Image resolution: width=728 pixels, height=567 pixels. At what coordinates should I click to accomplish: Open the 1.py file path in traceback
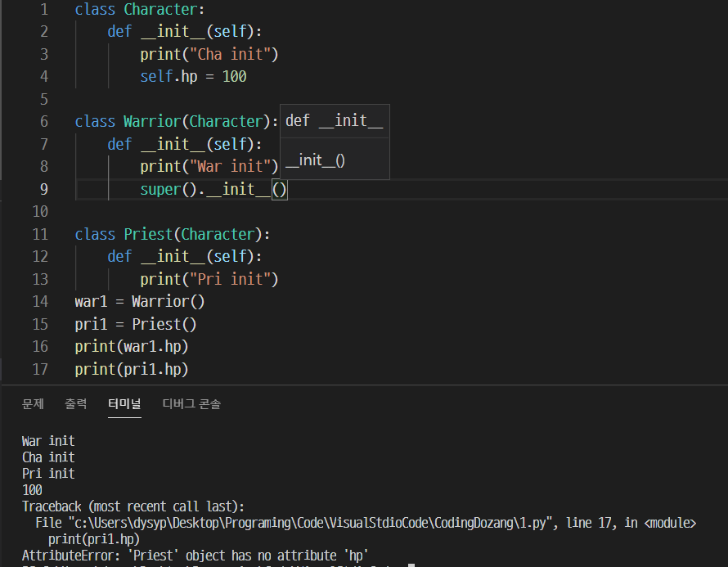(x=310, y=524)
